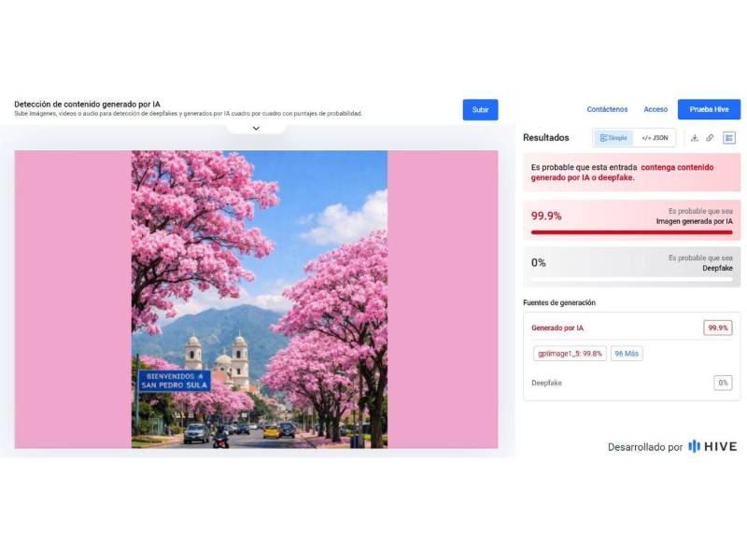Switch results to JSON view

655,137
